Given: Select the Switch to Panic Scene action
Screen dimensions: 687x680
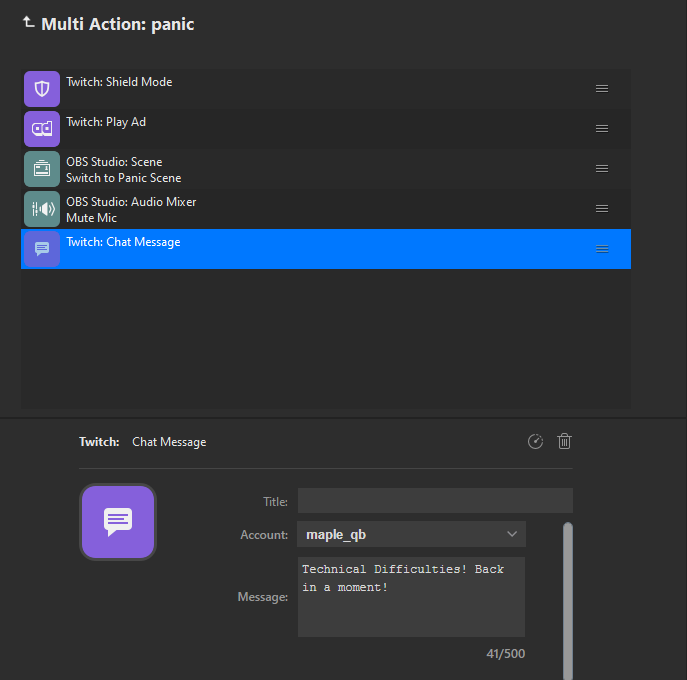Looking at the screenshot, I should [326, 169].
